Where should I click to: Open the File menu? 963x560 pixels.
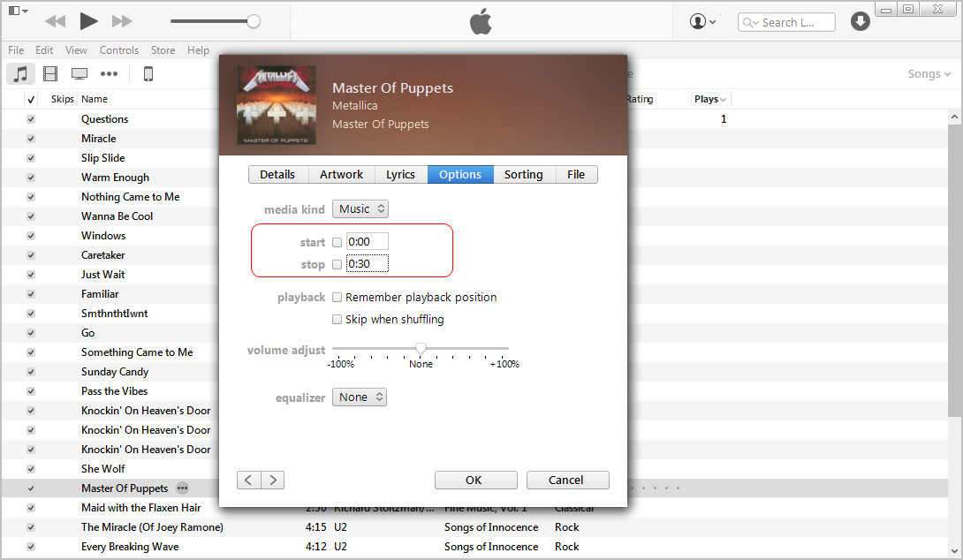coord(16,50)
